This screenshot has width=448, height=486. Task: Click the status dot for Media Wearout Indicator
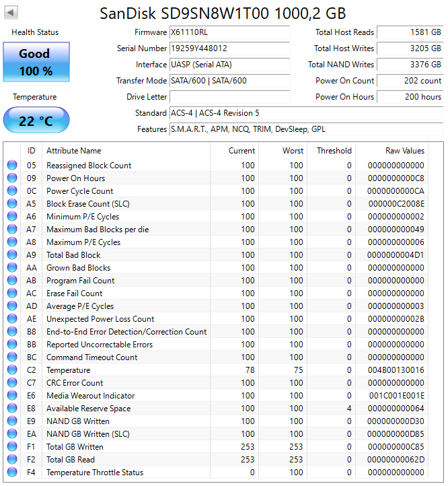[12, 395]
